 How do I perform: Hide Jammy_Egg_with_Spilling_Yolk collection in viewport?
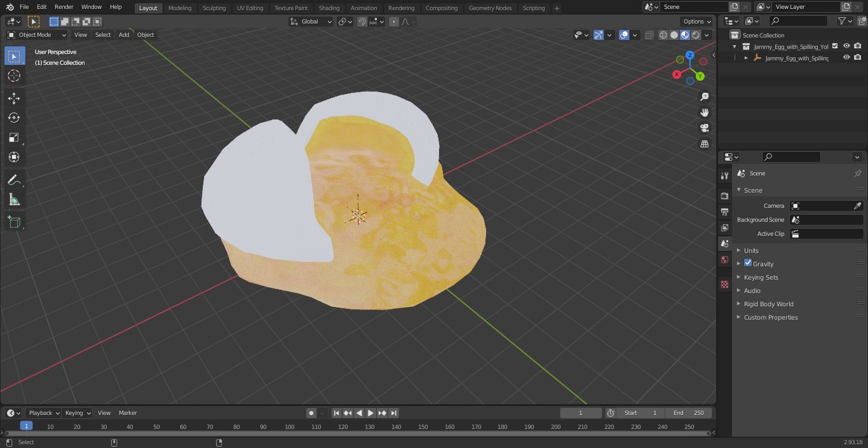(x=846, y=46)
